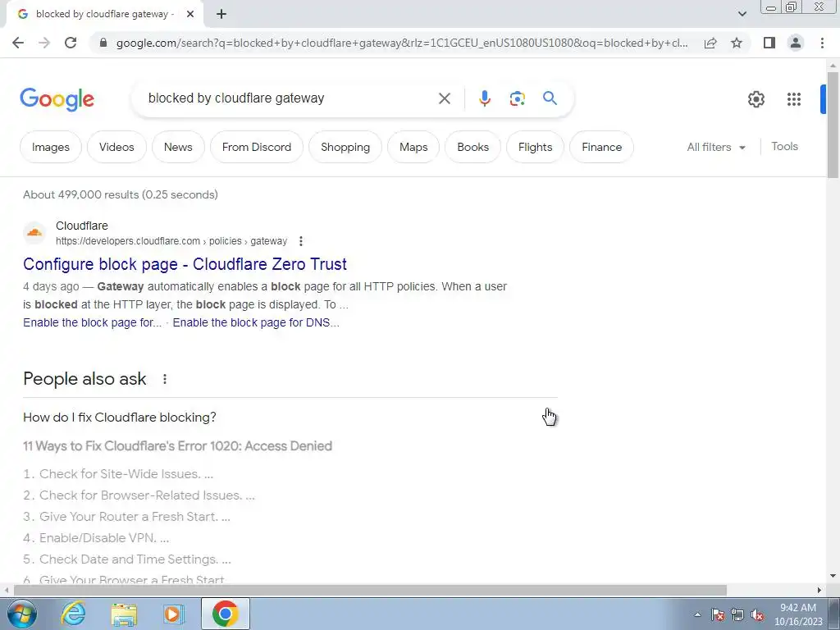Screen dimensions: 840x630
Task: Open 'Enable the block page for...' sitelink
Action: click(x=92, y=322)
